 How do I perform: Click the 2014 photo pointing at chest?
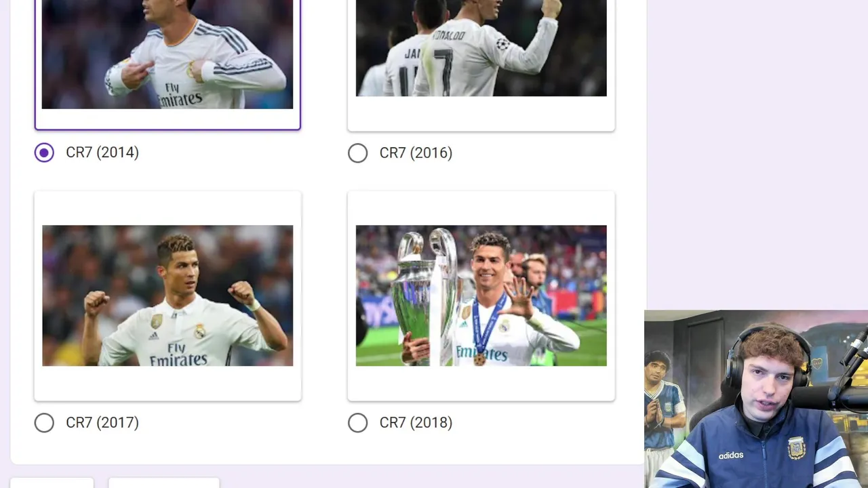coord(167,54)
